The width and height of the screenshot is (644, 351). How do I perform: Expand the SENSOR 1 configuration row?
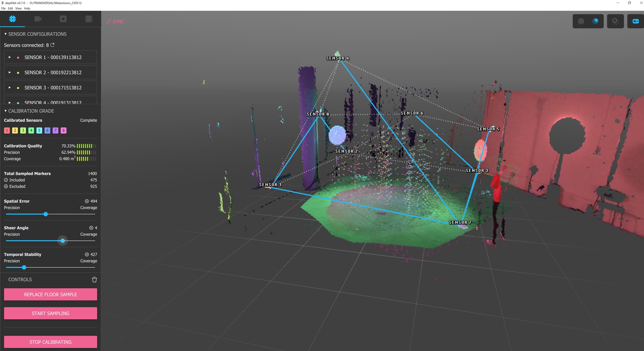click(10, 57)
